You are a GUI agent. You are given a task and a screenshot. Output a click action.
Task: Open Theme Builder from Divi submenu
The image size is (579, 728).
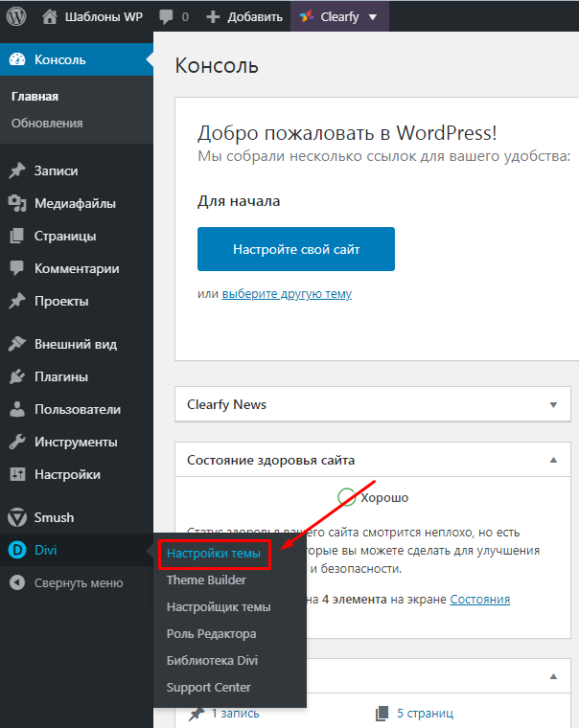click(x=206, y=580)
